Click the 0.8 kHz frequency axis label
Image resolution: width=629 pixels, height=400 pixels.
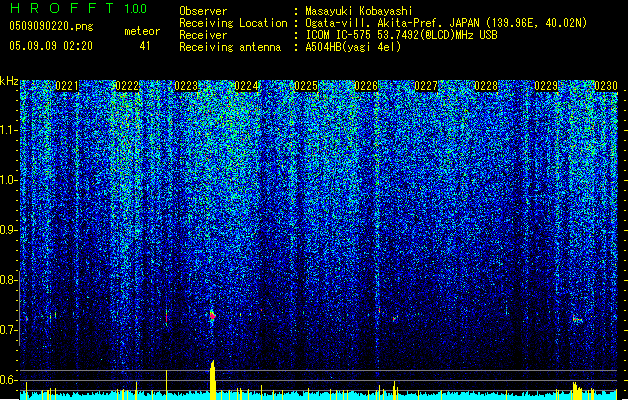point(9,280)
